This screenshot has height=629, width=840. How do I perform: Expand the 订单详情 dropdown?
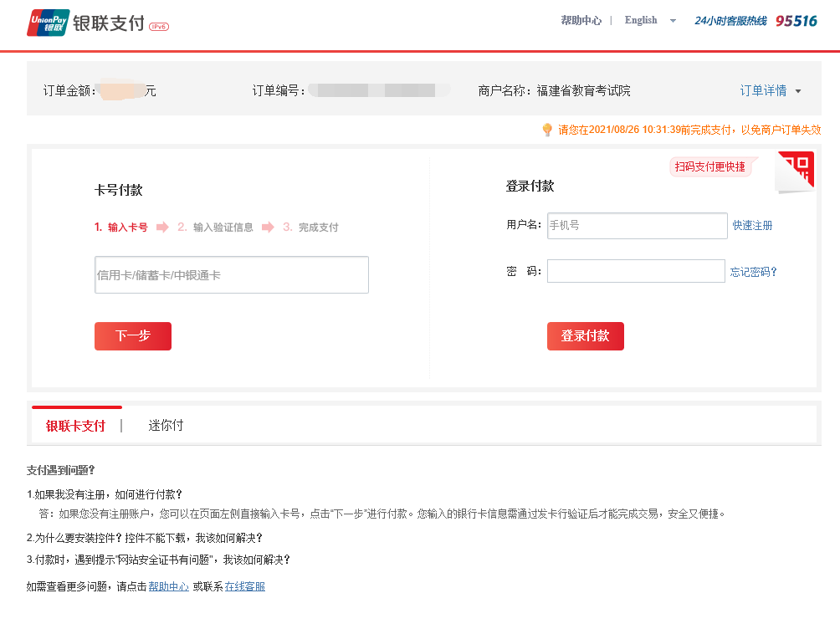[x=771, y=90]
